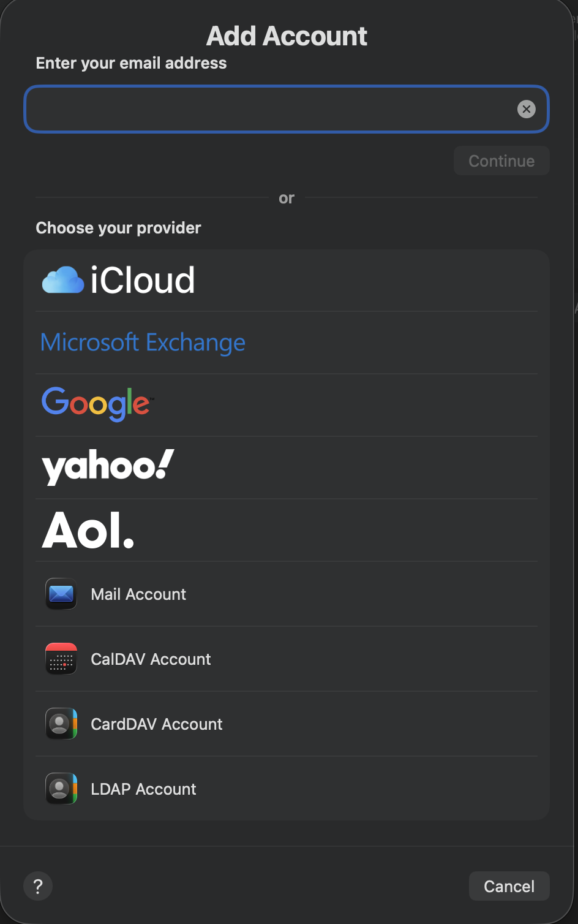Image resolution: width=578 pixels, height=924 pixels.
Task: Click the AOL logo
Action: [x=88, y=529]
